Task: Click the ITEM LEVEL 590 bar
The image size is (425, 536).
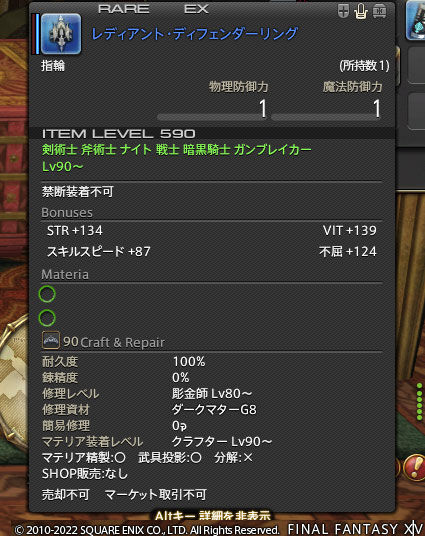Action: tap(212, 133)
